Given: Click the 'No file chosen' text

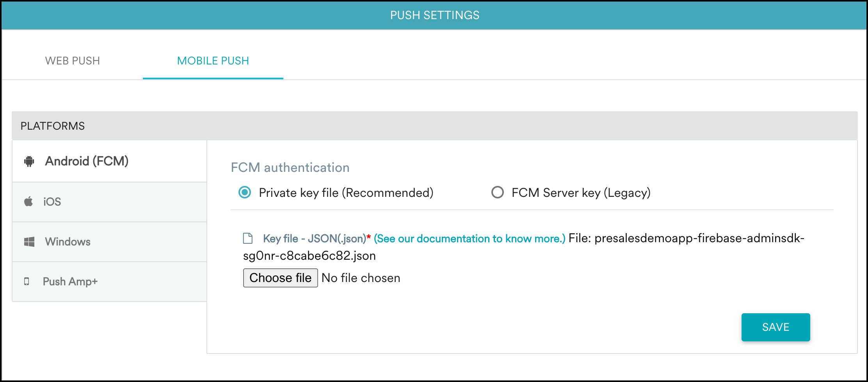Looking at the screenshot, I should 361,278.
